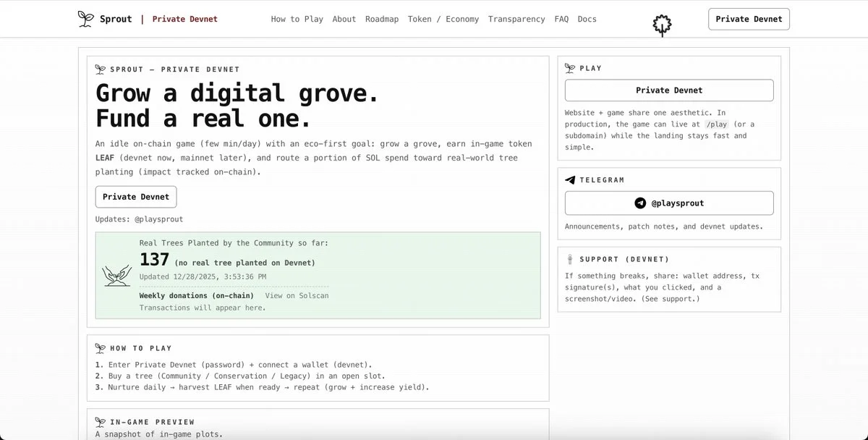Select Token / Economy in navigation
This screenshot has height=440, width=868.
tap(443, 19)
